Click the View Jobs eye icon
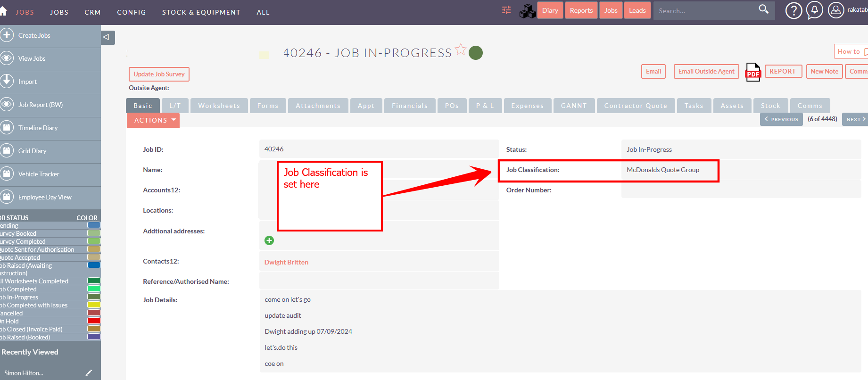The width and height of the screenshot is (868, 380). pos(7,58)
